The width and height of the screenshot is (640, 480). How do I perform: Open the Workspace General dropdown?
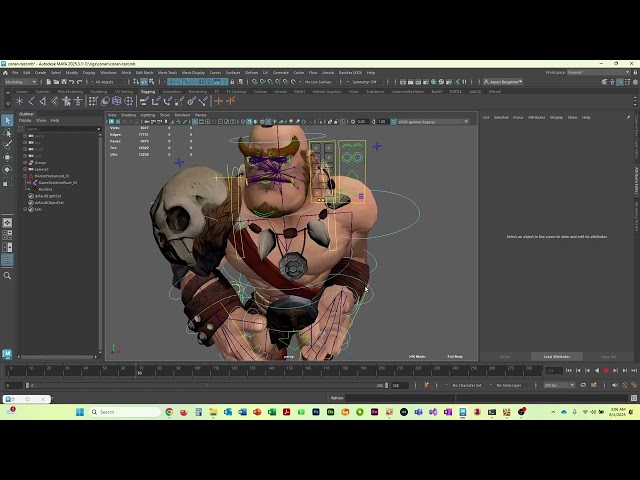point(599,73)
